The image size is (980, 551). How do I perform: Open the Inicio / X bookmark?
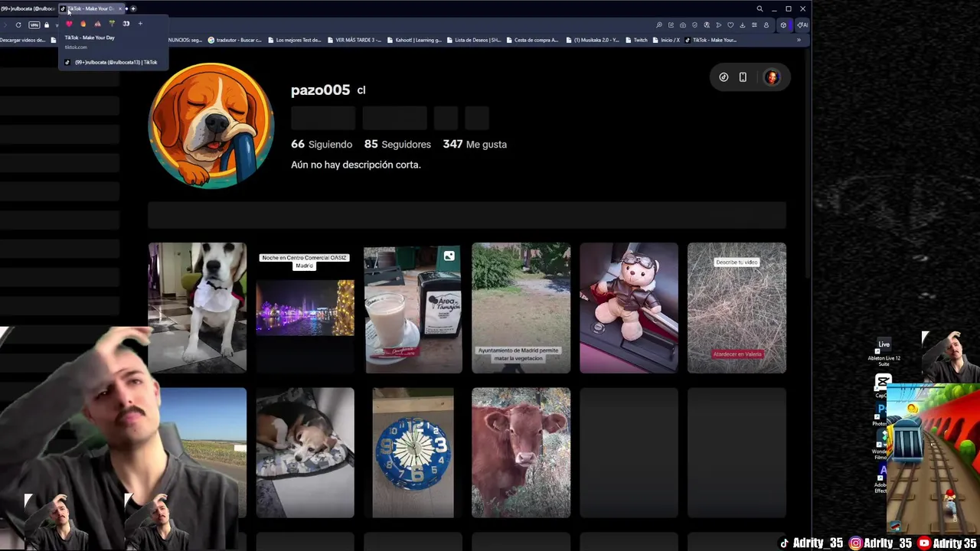point(665,40)
